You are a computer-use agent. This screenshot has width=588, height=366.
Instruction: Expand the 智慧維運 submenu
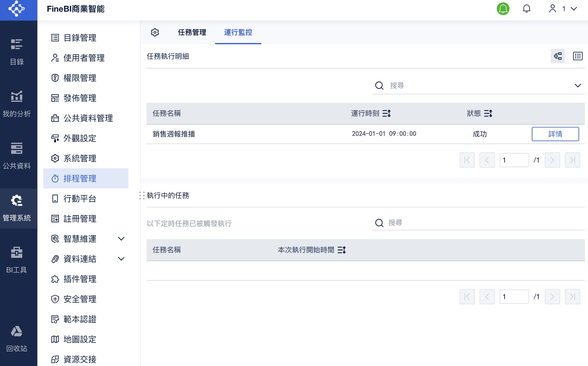coord(121,239)
